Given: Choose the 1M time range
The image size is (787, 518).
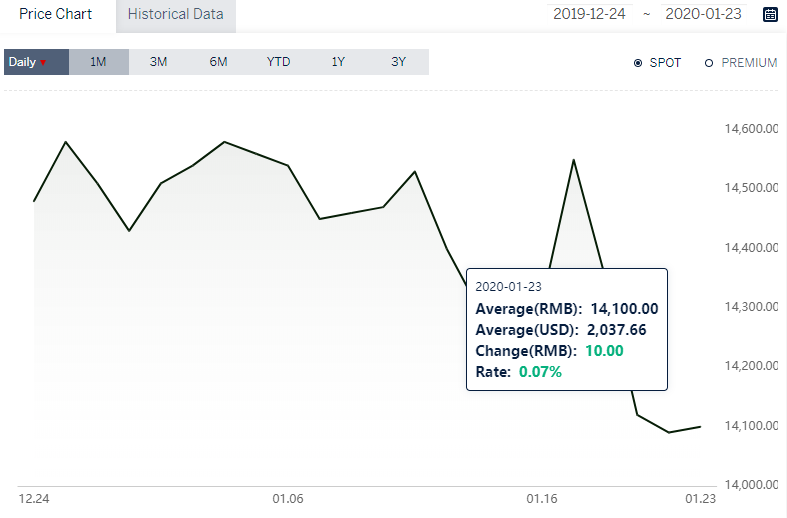Looking at the screenshot, I should 98,62.
